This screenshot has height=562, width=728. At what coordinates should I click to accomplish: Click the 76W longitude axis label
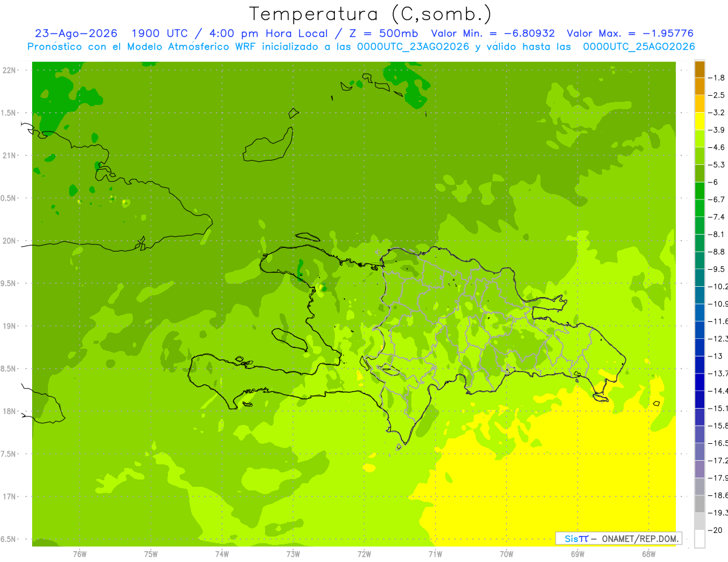[79, 554]
